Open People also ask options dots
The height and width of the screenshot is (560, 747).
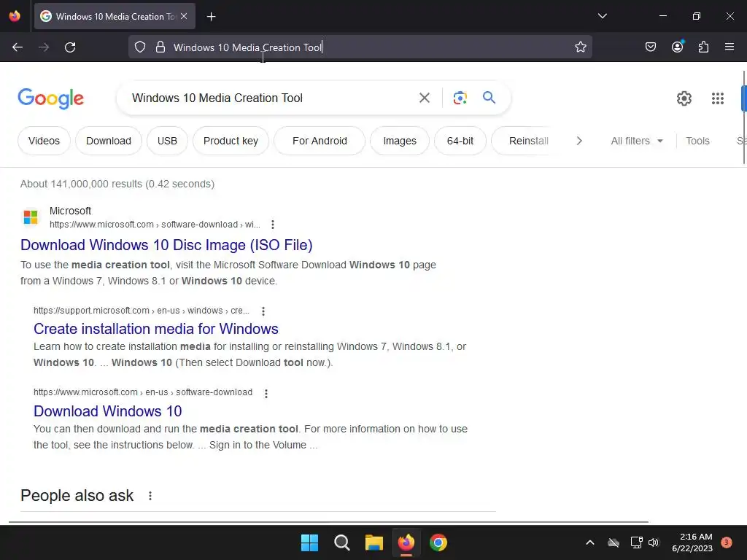point(150,496)
